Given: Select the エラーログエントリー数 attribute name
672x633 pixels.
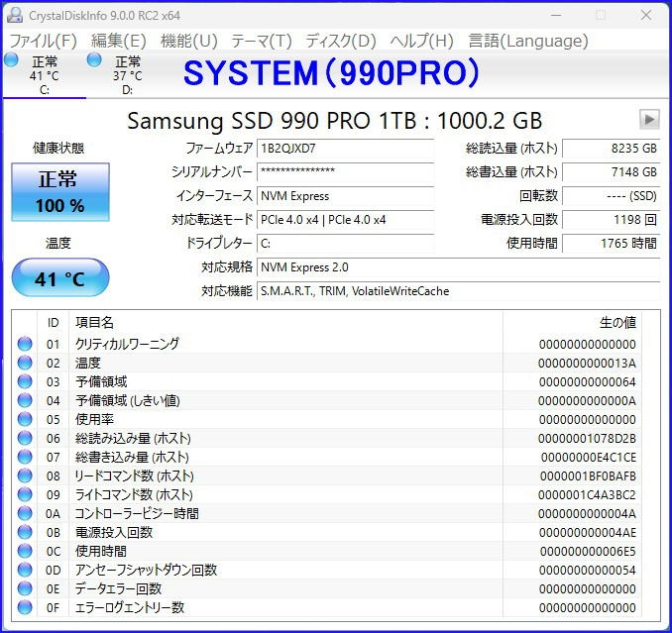Looking at the screenshot, I should click(x=130, y=607).
